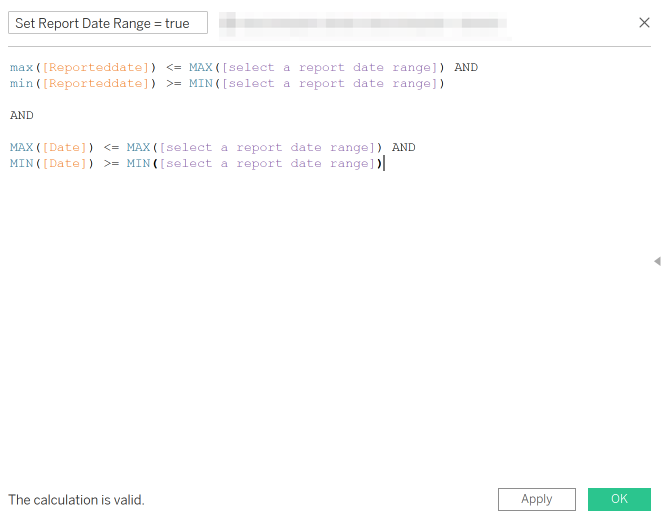Confirm the calculation with OK

coord(619,499)
